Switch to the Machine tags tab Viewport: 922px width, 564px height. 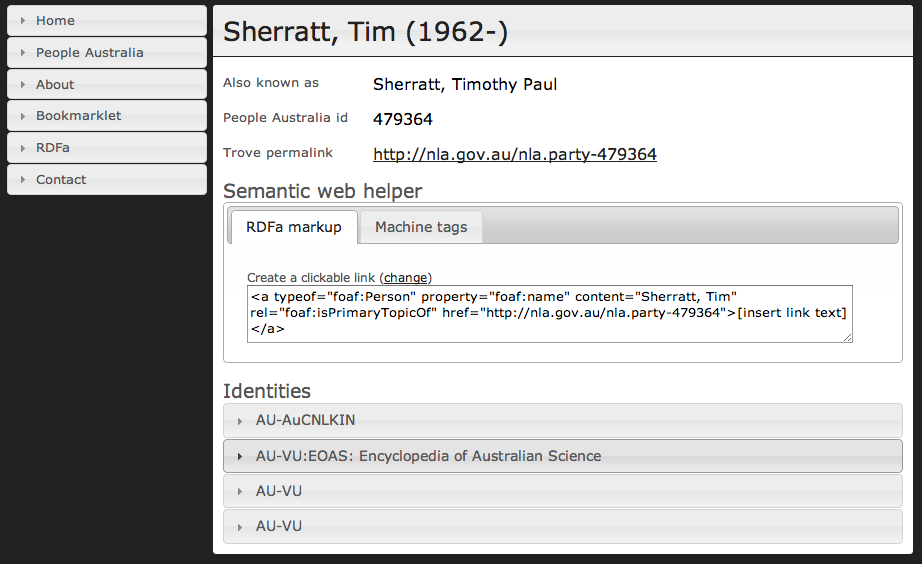click(x=421, y=227)
